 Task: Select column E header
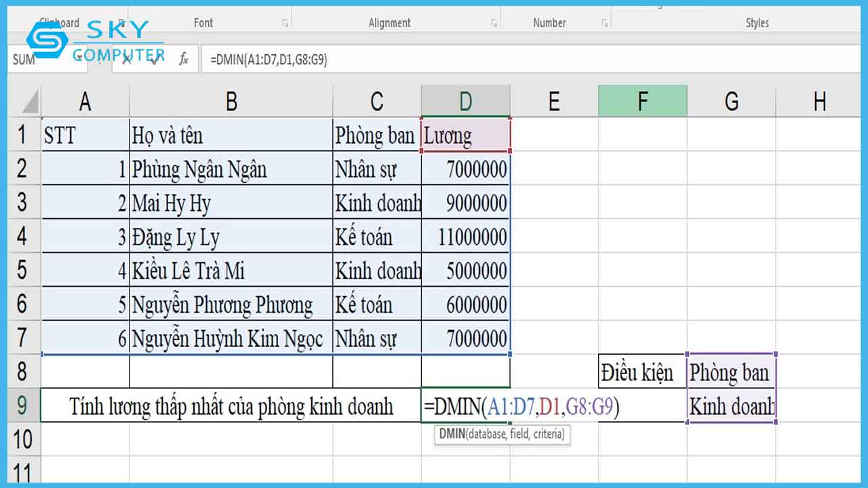point(554,101)
